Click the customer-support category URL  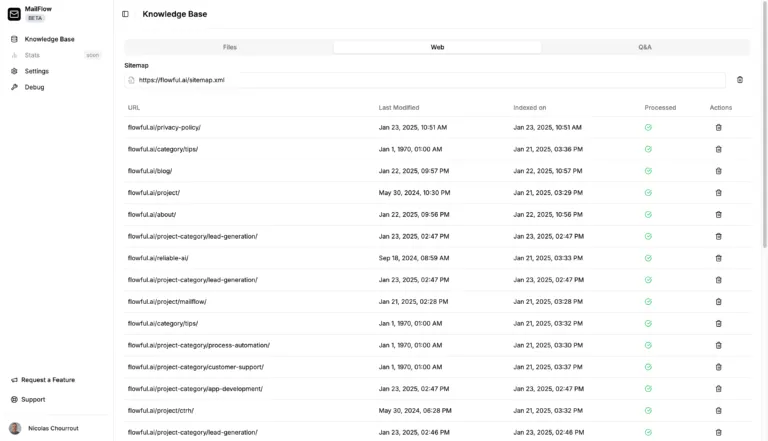tap(195, 367)
